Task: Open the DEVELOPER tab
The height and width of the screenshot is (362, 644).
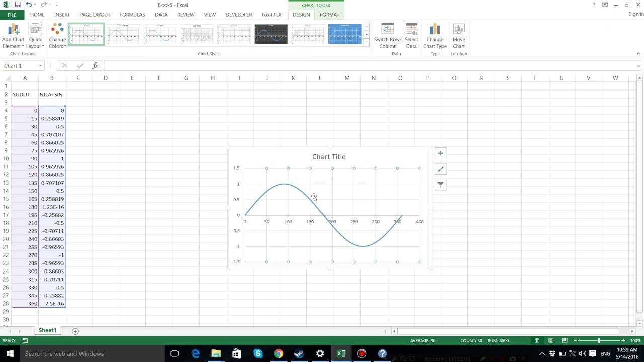Action: [x=238, y=15]
